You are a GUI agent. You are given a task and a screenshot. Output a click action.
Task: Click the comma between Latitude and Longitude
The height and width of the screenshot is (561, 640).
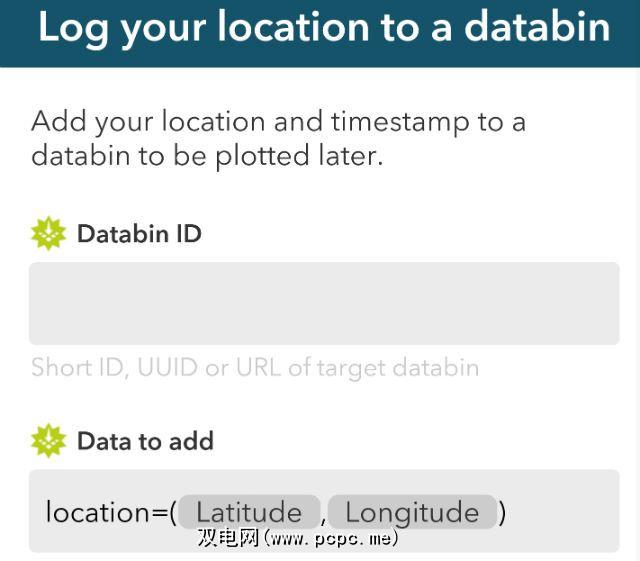point(325,516)
